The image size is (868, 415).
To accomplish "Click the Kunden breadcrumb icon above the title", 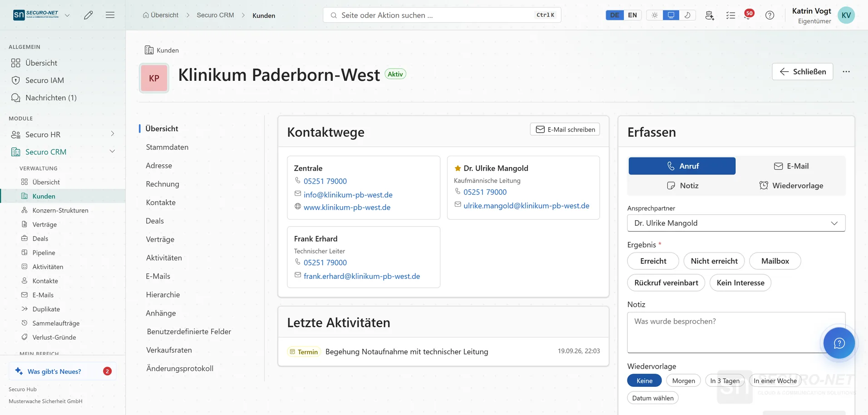I will [x=149, y=50].
